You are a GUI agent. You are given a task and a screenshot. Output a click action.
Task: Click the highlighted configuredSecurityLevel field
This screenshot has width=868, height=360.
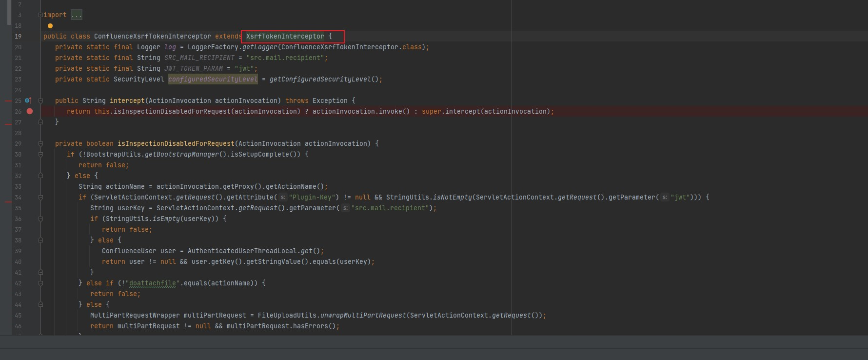tap(213, 79)
